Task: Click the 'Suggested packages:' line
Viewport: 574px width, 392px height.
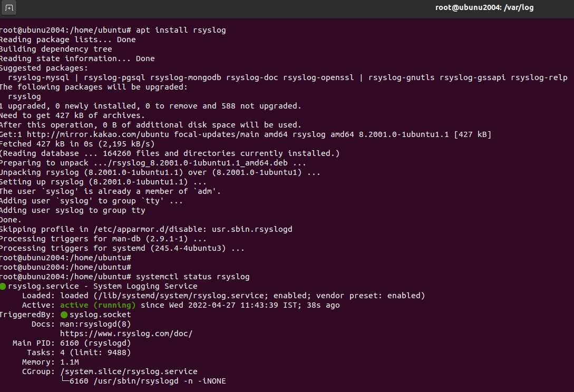Action: point(44,68)
